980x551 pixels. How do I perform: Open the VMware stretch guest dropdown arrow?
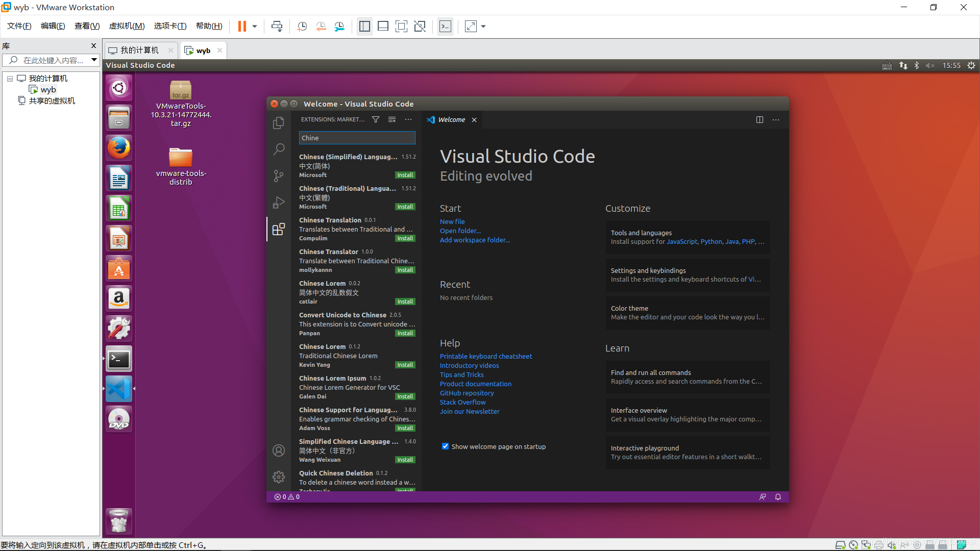click(483, 26)
